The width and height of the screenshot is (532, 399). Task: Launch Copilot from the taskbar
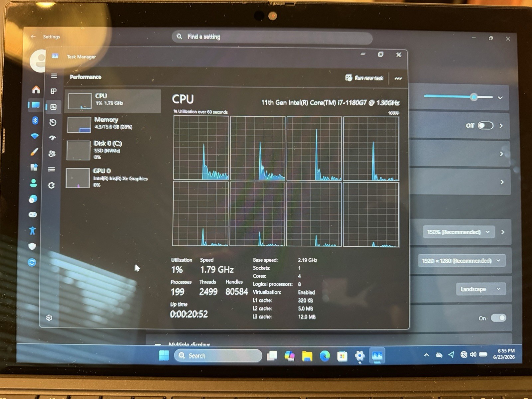tap(290, 356)
